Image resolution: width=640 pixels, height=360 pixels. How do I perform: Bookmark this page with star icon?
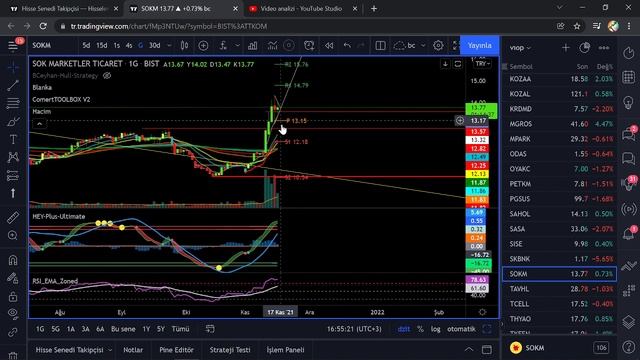(x=577, y=26)
